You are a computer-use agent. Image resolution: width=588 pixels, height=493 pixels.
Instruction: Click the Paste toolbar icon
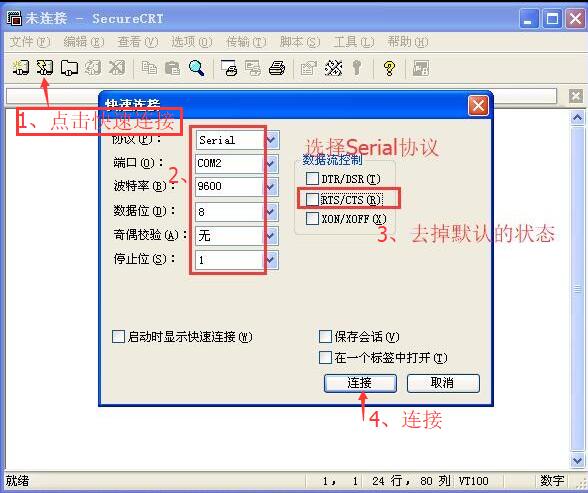click(172, 68)
